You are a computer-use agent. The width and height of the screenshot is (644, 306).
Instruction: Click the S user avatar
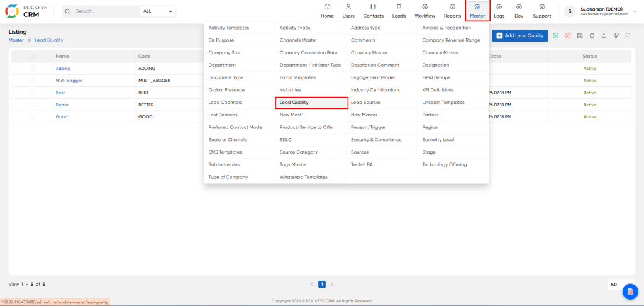(x=569, y=11)
